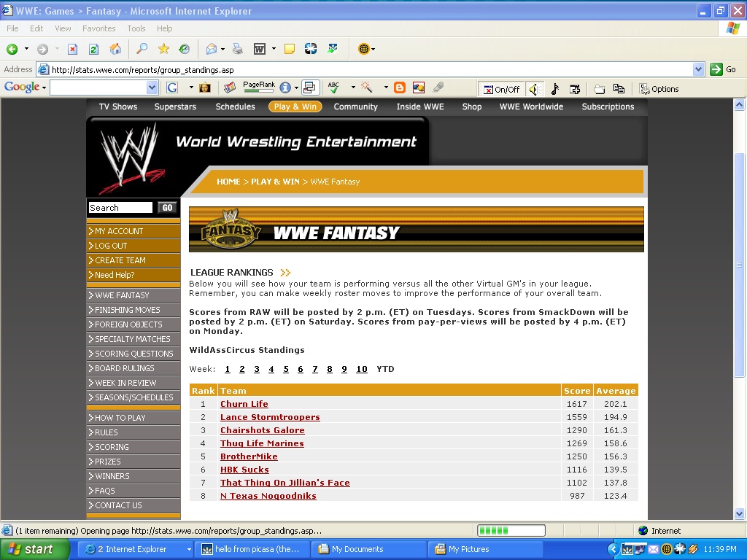The height and width of the screenshot is (560, 747).
Task: Refresh the current page
Action: (x=94, y=49)
